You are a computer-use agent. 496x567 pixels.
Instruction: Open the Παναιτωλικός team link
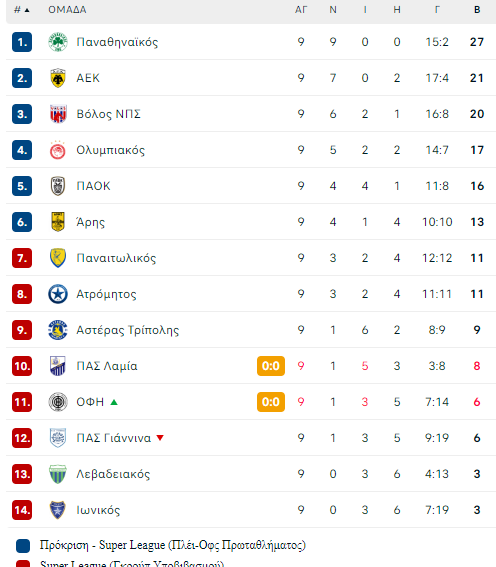click(x=116, y=258)
